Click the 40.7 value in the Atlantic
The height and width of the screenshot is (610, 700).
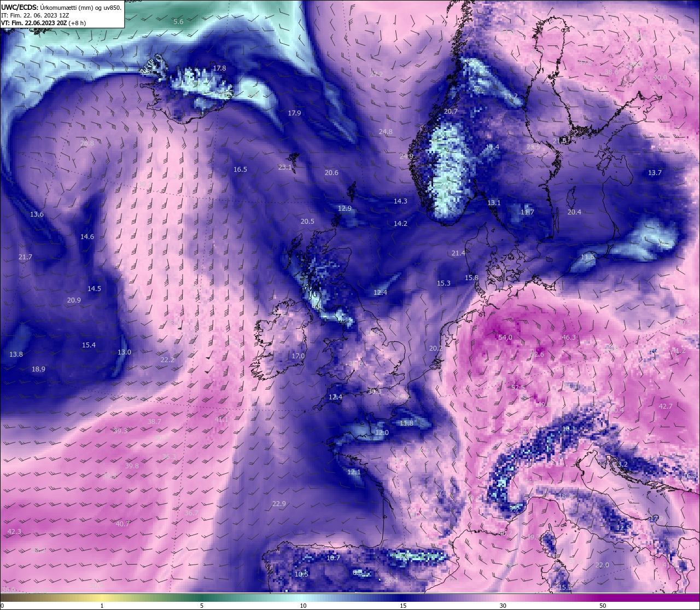122,524
